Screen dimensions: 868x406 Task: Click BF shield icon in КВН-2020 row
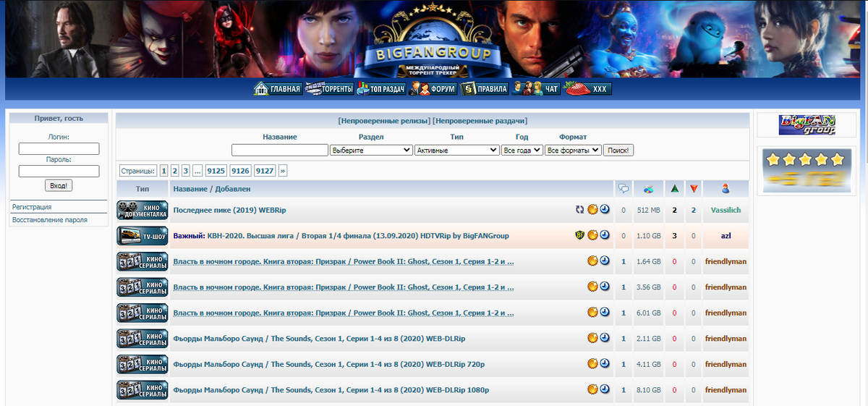[579, 235]
